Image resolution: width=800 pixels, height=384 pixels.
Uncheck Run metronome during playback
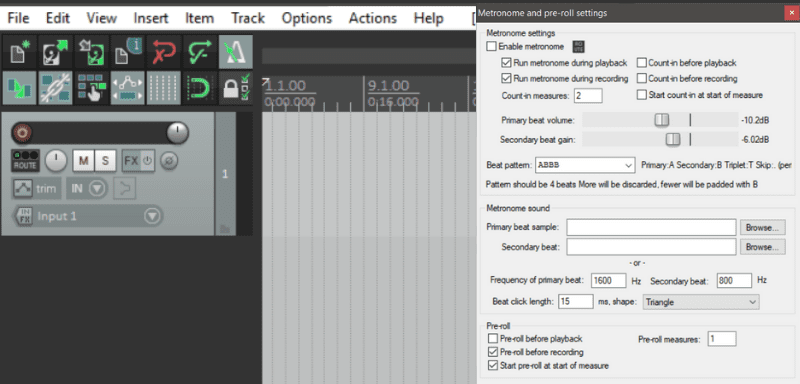(506, 63)
